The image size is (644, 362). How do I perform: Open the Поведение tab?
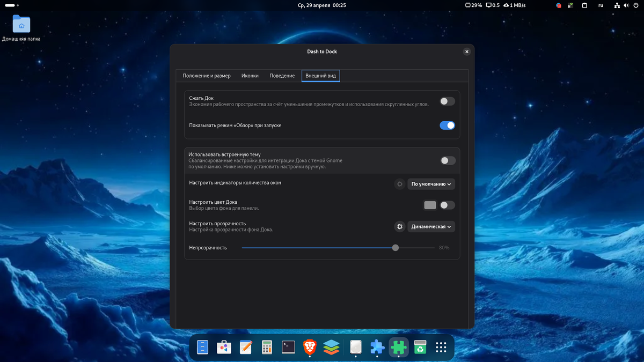click(x=282, y=76)
